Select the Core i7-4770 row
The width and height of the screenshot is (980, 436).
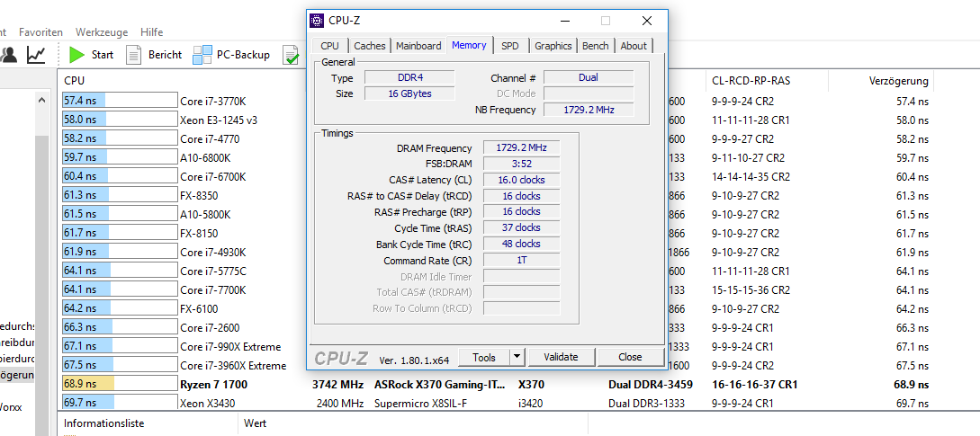498,138
